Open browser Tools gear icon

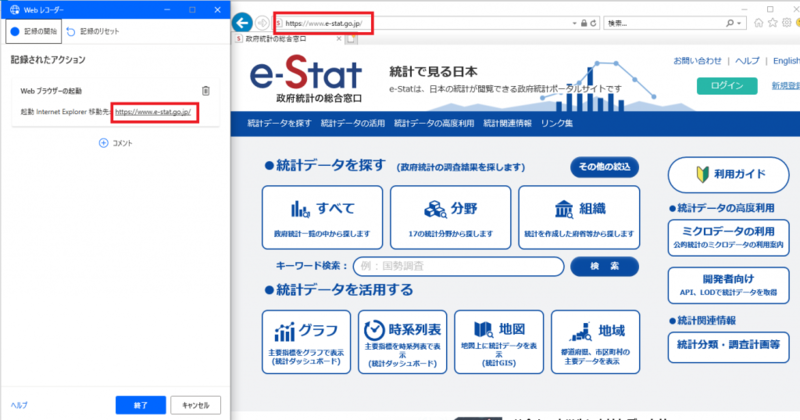[x=787, y=23]
